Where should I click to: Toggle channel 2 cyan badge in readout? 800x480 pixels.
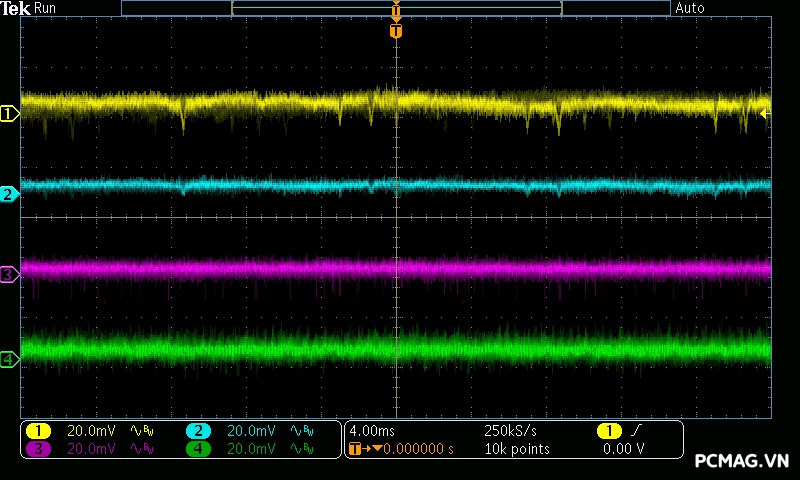[x=198, y=431]
